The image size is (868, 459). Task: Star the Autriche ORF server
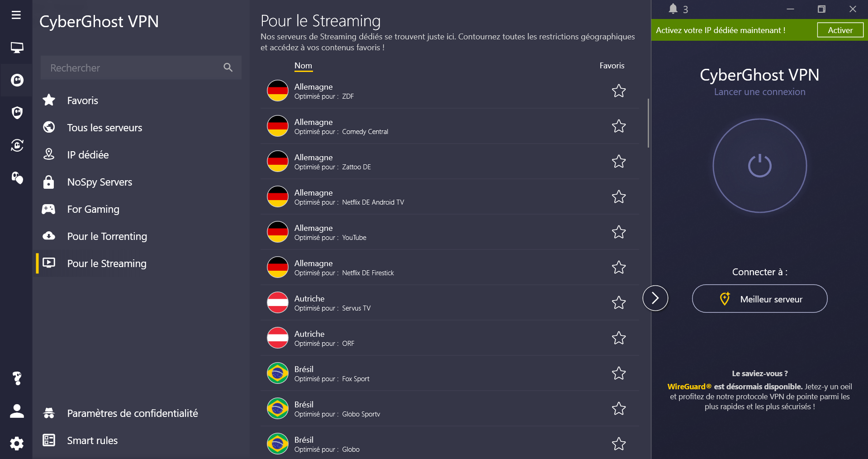point(618,338)
